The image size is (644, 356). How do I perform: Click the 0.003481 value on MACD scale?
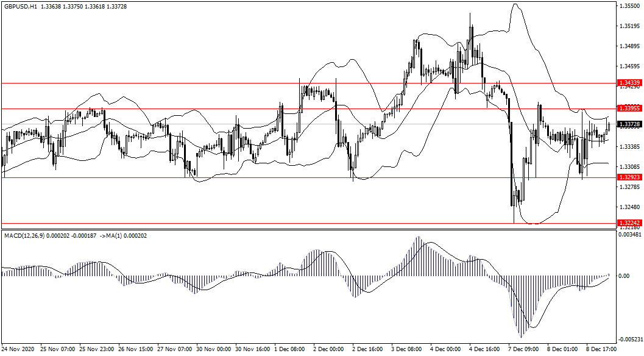[x=630, y=234]
